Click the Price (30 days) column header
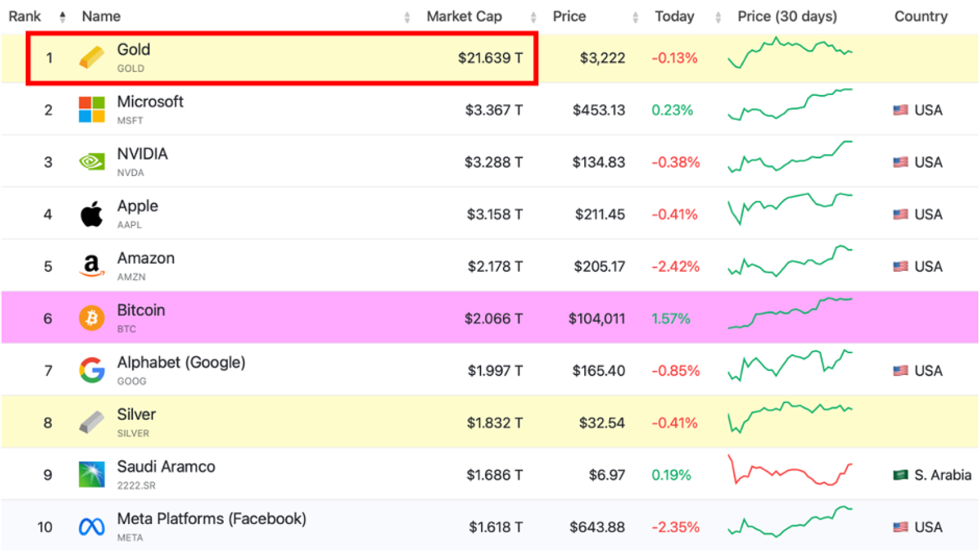 [x=787, y=16]
